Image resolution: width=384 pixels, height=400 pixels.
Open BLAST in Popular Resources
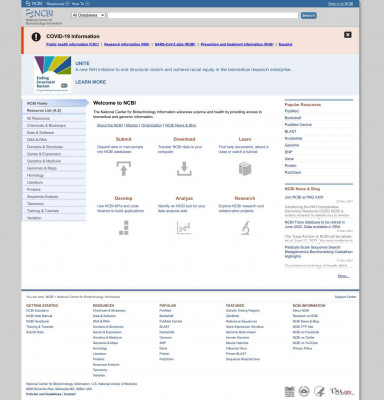coord(290,131)
